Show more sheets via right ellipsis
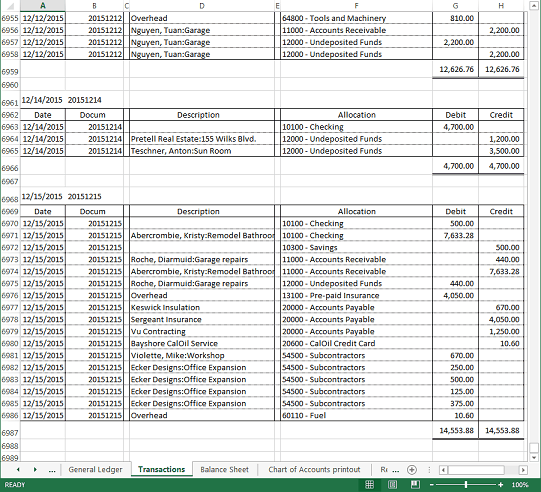This screenshot has width=541, height=492. 396,470
